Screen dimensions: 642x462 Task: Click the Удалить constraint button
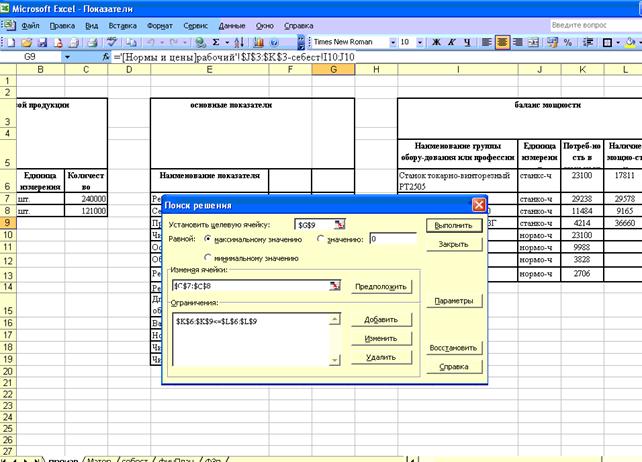[381, 357]
